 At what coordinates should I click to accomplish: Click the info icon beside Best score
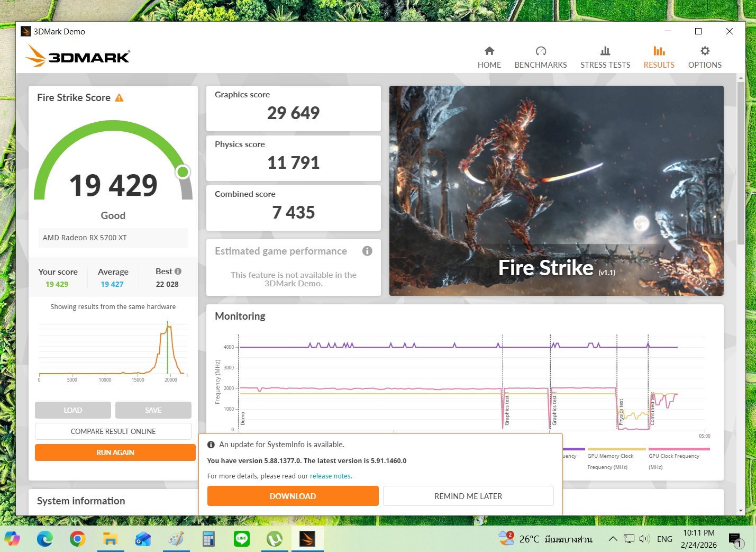[178, 272]
